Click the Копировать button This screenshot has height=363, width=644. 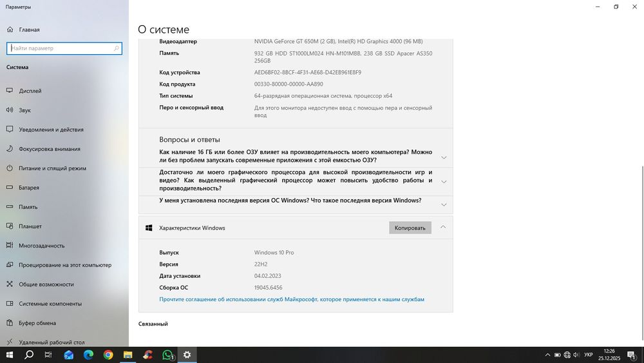coord(410,228)
